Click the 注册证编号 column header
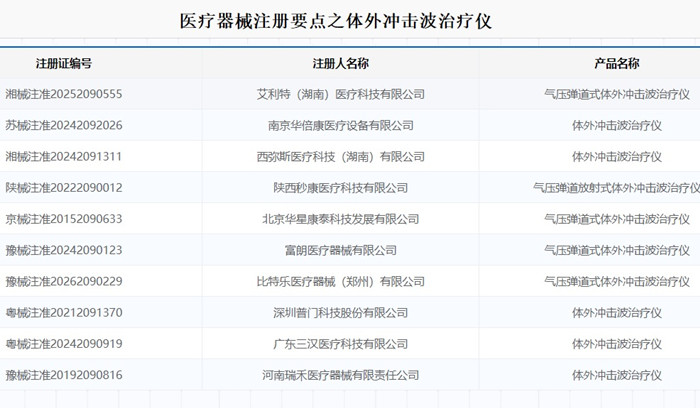This screenshot has height=408, width=700. 64,63
